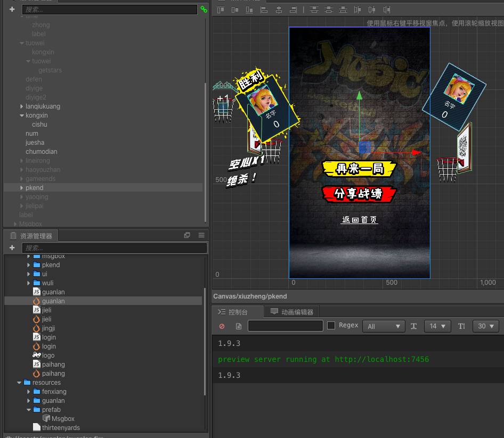This screenshot has height=438, width=504.
Task: Click the asset manager search input field
Action: [115, 247]
